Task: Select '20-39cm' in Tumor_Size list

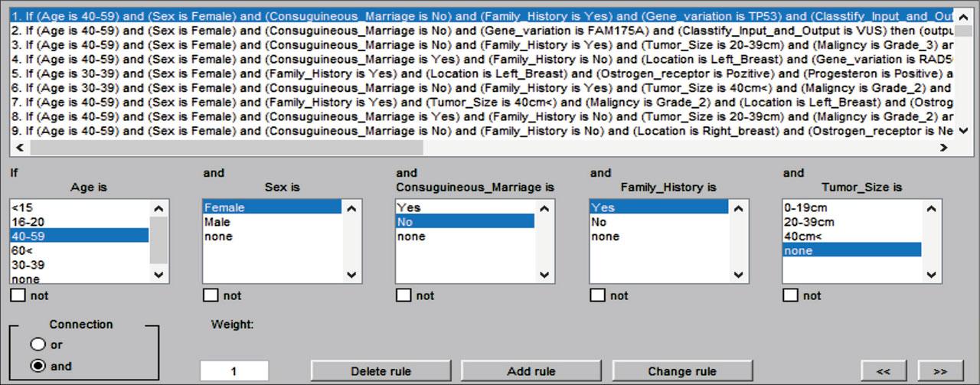Action: point(808,222)
